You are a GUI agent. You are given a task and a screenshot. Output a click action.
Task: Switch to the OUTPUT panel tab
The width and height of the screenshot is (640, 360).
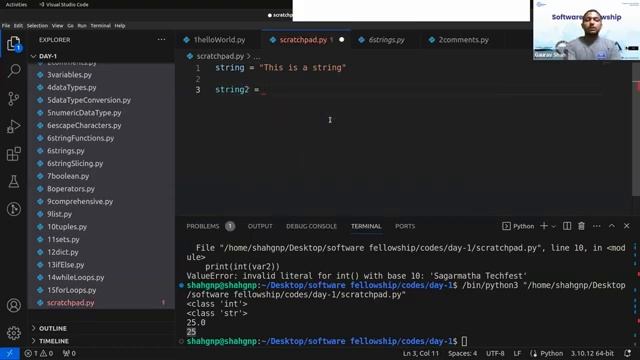(x=260, y=226)
